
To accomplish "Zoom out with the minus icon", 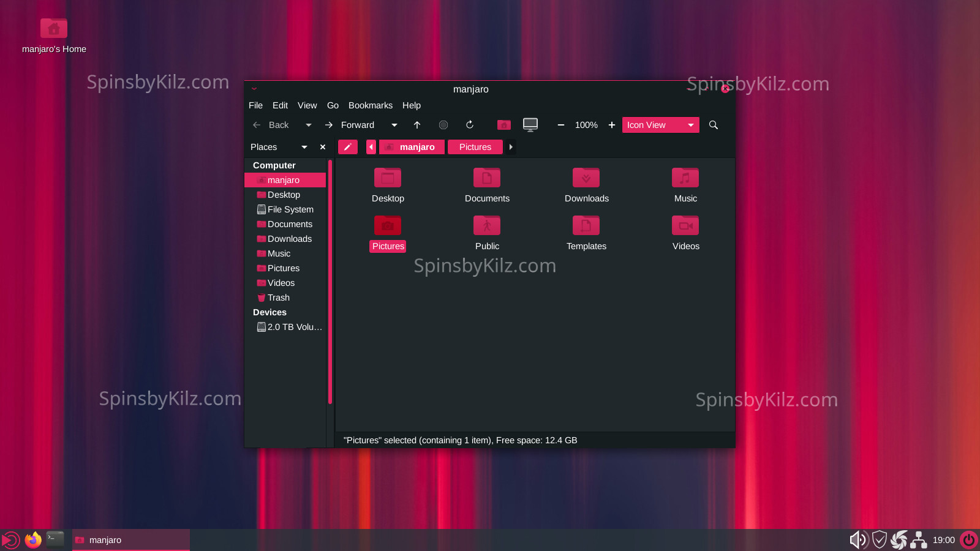I will 560,125.
